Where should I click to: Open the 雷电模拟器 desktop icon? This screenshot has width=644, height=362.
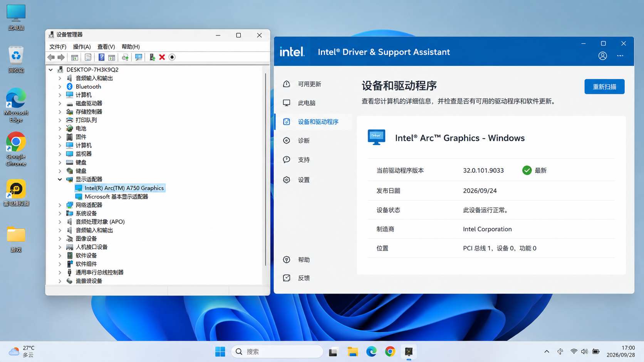tap(16, 193)
